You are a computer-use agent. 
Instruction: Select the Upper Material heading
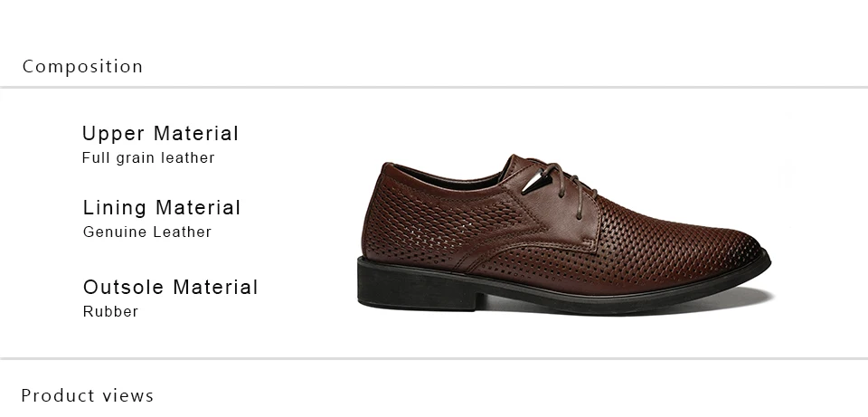(160, 134)
